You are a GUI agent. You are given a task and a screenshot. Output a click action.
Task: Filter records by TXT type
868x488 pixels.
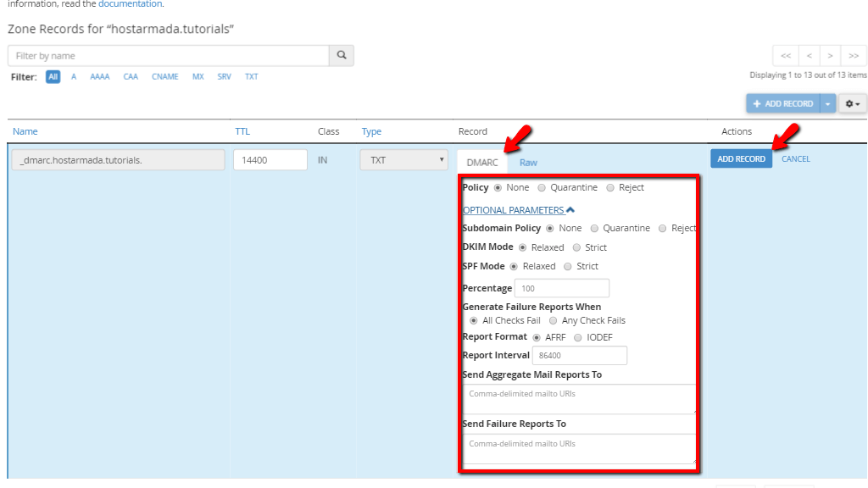coord(251,77)
